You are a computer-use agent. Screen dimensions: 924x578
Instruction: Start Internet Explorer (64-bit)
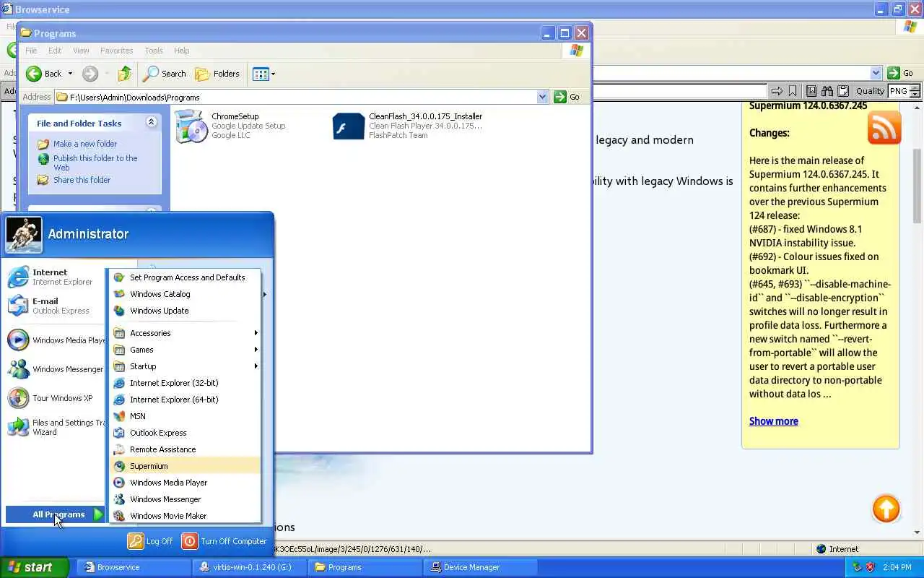pos(184,400)
